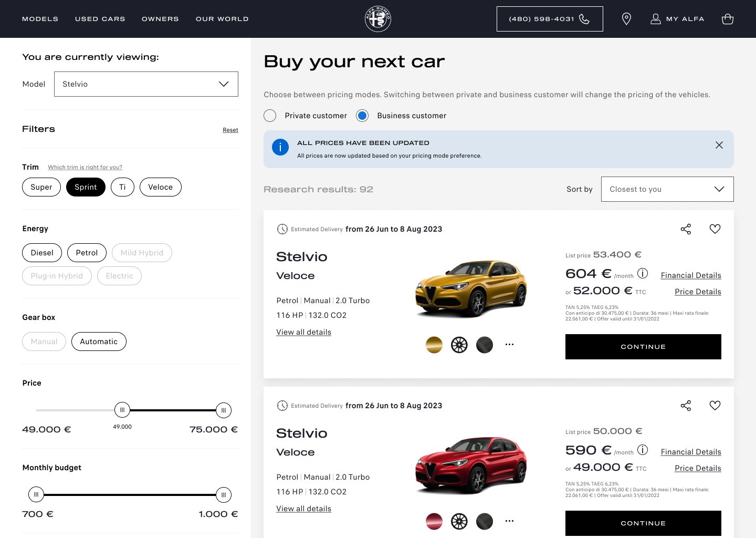Open Which trim is right for you link
The height and width of the screenshot is (538, 756).
[85, 167]
